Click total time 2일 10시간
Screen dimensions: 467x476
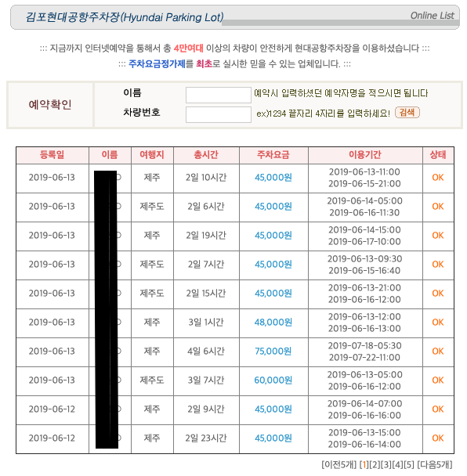[206, 177]
